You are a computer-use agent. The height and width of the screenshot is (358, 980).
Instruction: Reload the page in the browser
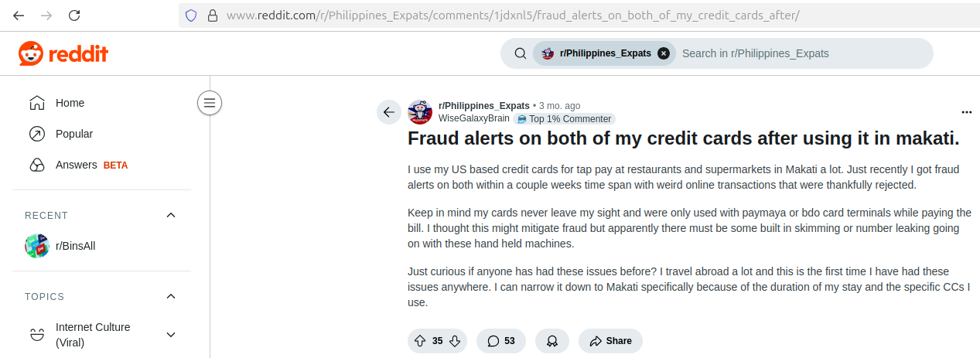tap(74, 15)
